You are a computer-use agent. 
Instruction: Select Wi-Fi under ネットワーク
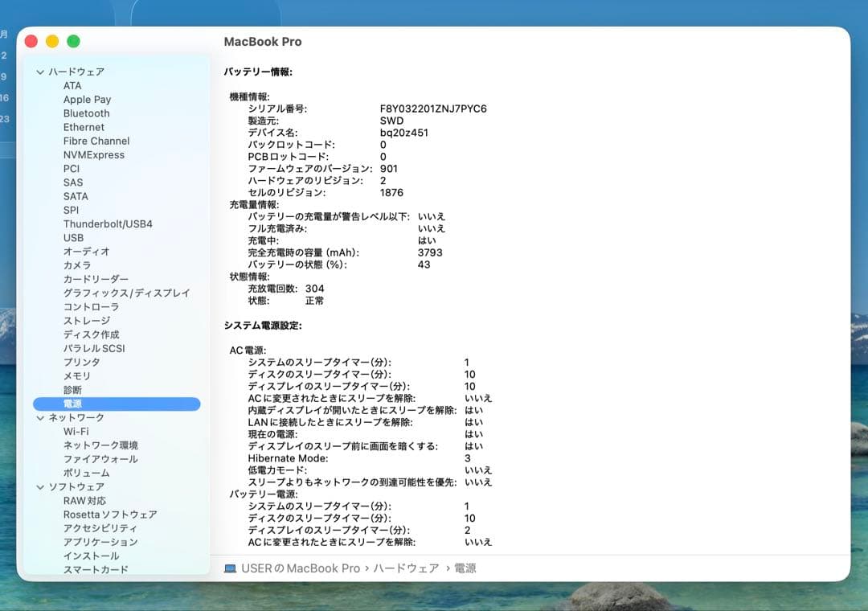coord(76,431)
